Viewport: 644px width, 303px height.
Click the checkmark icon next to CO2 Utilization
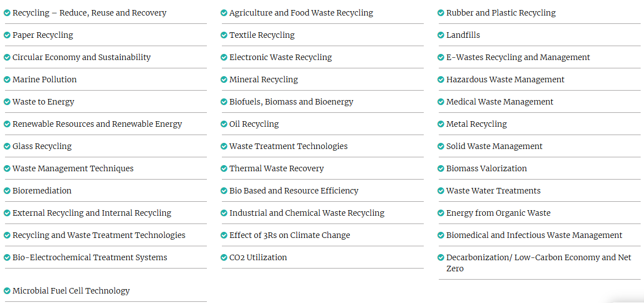(x=224, y=257)
